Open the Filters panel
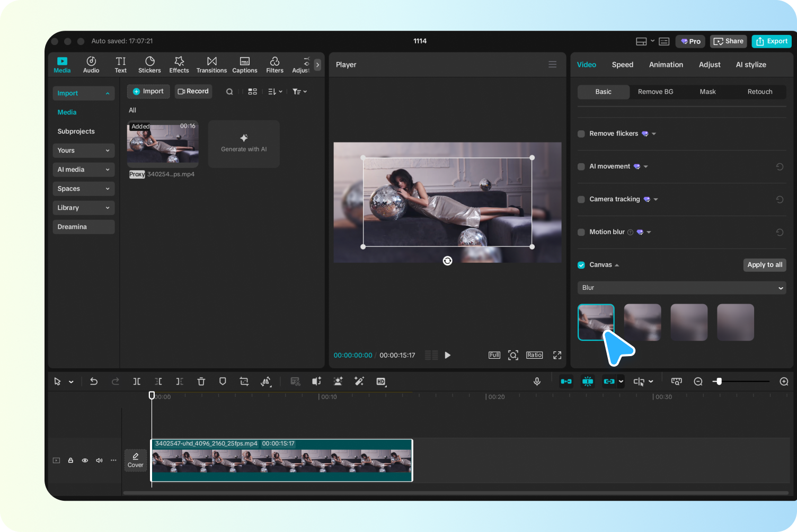 (x=274, y=64)
